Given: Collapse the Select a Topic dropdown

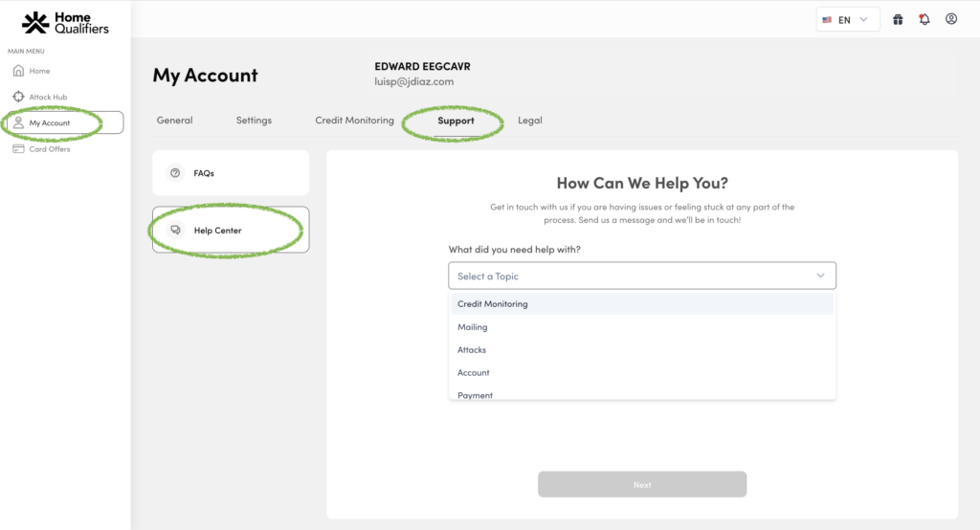Looking at the screenshot, I should [x=820, y=276].
